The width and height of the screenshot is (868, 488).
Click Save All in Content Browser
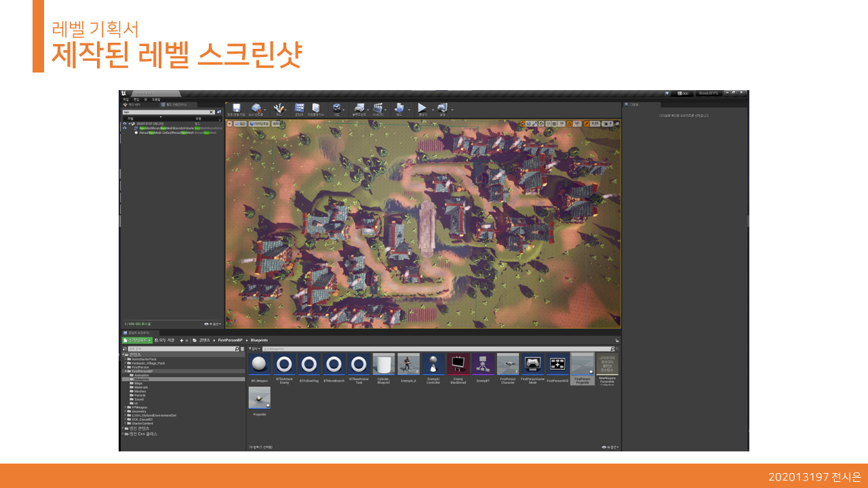pos(165,340)
